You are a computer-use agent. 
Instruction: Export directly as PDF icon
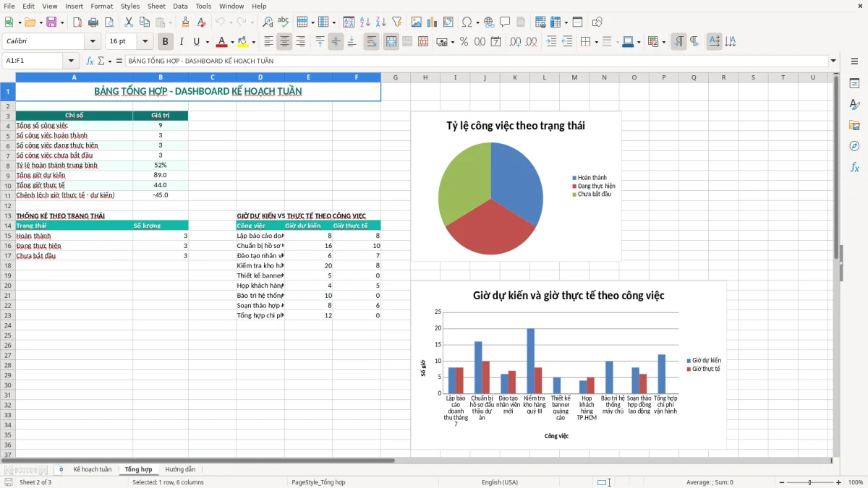77,22
